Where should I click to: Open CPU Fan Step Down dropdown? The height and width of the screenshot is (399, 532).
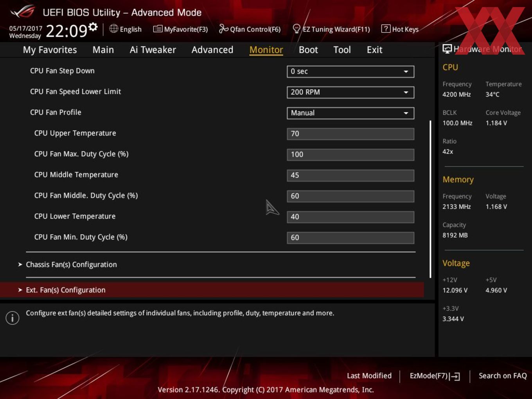[350, 72]
